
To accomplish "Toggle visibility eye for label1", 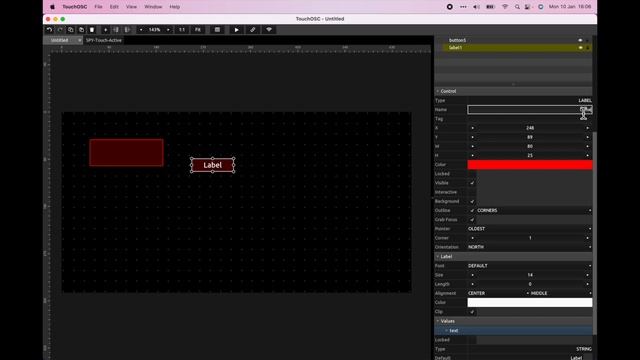I will click(x=580, y=48).
